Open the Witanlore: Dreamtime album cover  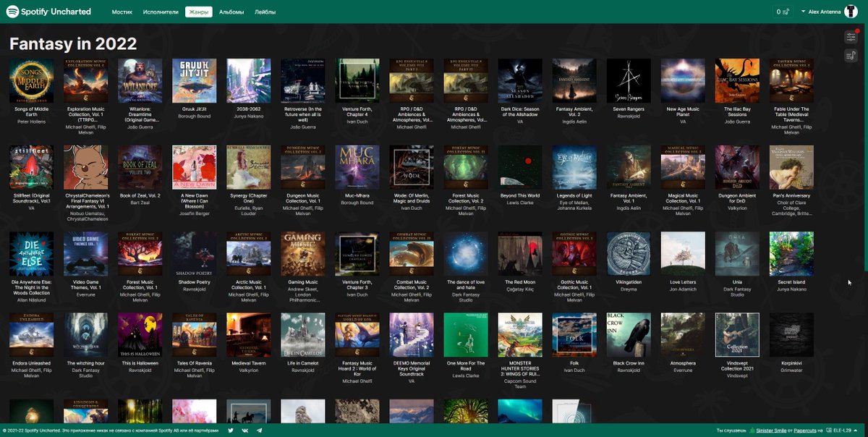pyautogui.click(x=140, y=81)
